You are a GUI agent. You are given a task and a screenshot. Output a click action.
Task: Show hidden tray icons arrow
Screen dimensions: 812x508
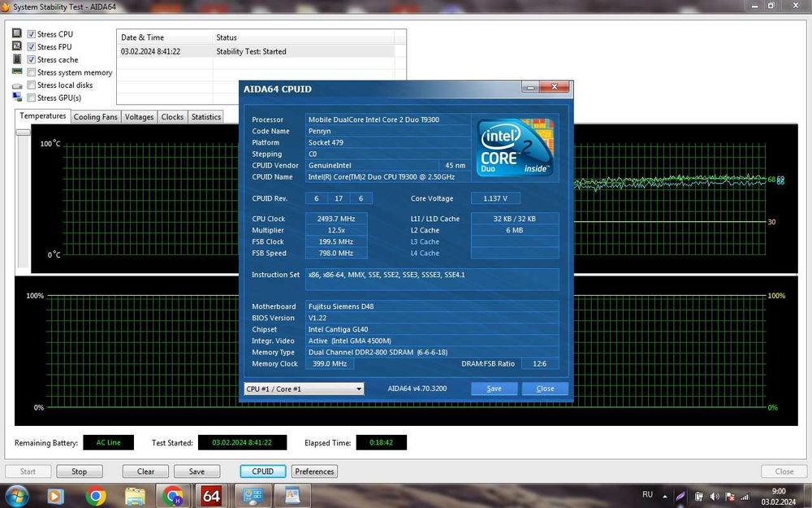[664, 496]
